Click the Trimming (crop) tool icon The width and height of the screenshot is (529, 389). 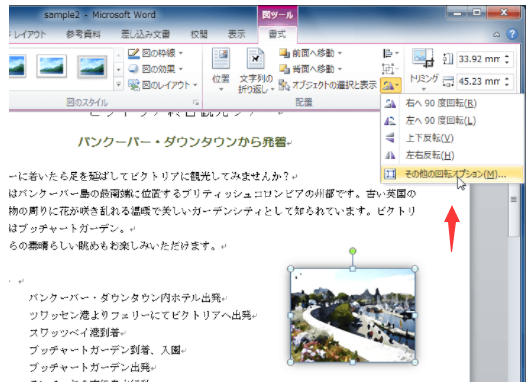(423, 58)
